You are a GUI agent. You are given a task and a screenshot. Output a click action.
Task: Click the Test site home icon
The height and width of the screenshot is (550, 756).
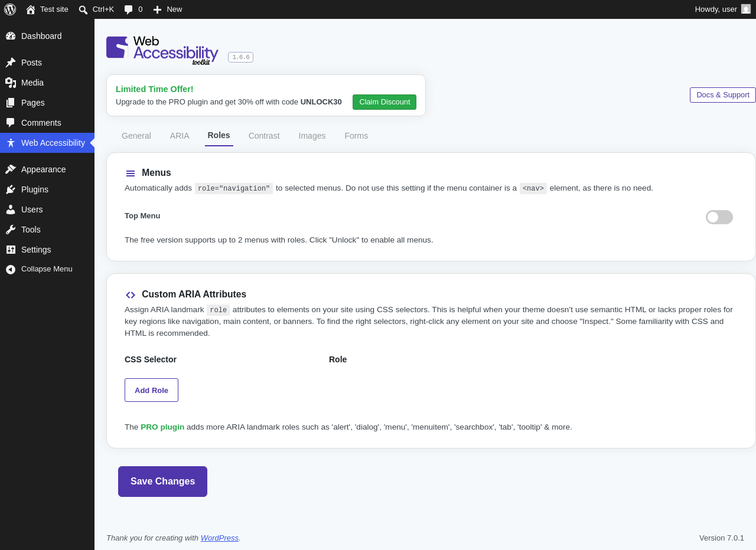click(x=31, y=9)
